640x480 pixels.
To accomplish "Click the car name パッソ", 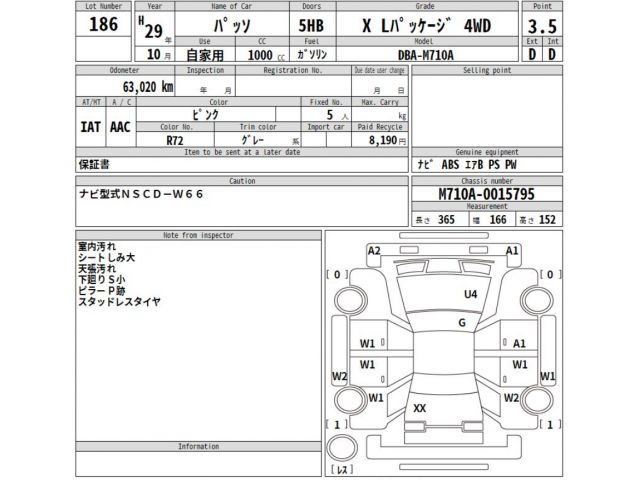I will point(232,25).
